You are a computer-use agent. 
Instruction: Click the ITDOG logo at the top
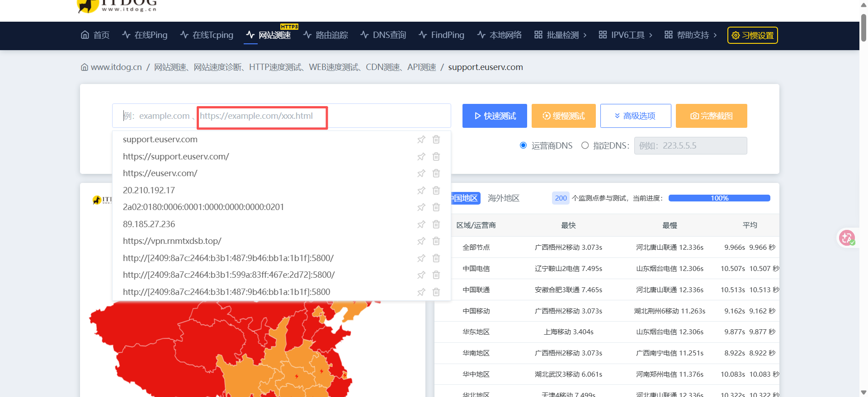pos(117,6)
